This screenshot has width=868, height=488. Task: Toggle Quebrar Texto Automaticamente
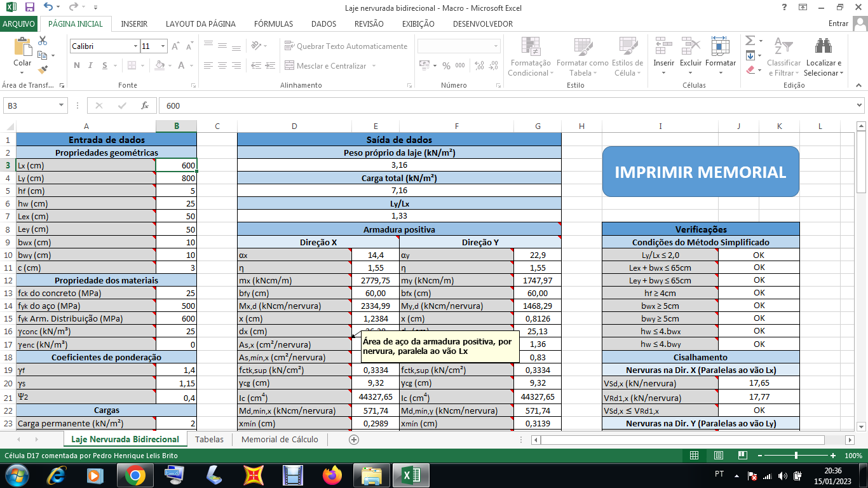pyautogui.click(x=346, y=46)
